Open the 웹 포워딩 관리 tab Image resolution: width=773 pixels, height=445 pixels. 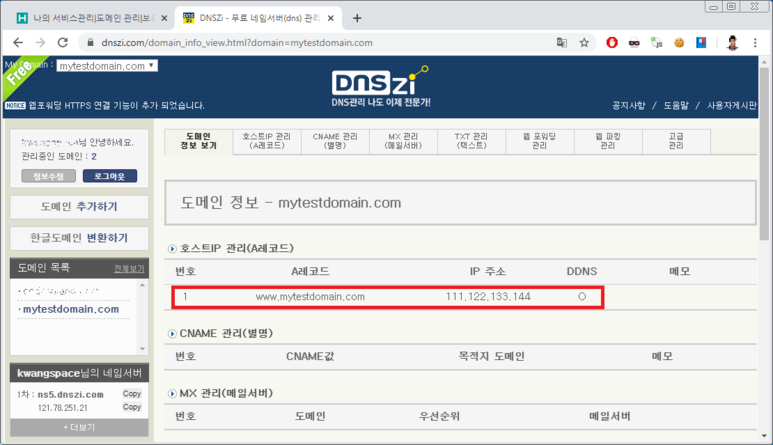pyautogui.click(x=539, y=141)
